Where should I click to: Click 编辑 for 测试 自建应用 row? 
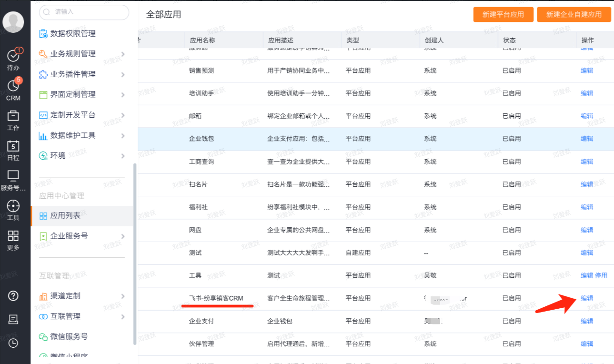587,253
